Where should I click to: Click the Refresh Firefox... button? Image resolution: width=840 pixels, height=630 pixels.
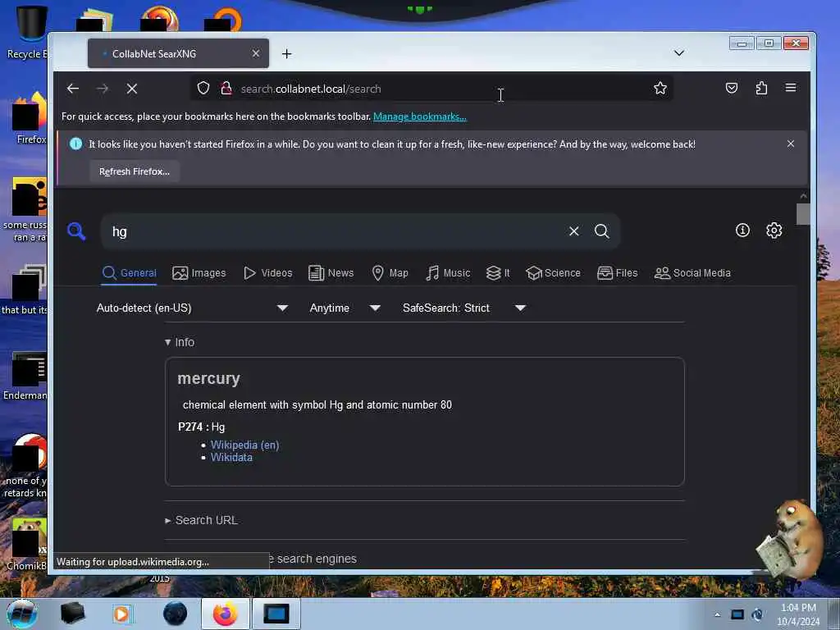pos(135,171)
